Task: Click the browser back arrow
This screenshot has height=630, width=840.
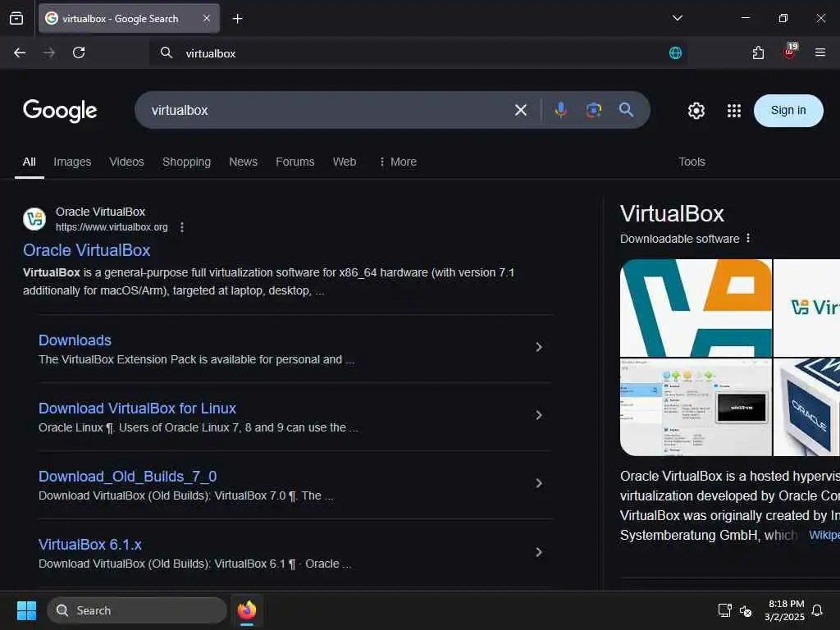Action: pos(20,52)
